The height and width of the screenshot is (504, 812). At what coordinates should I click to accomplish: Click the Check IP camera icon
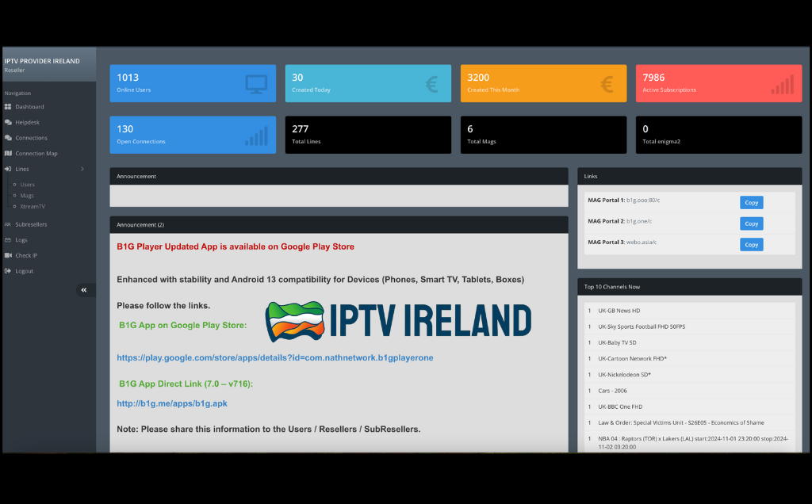[8, 255]
